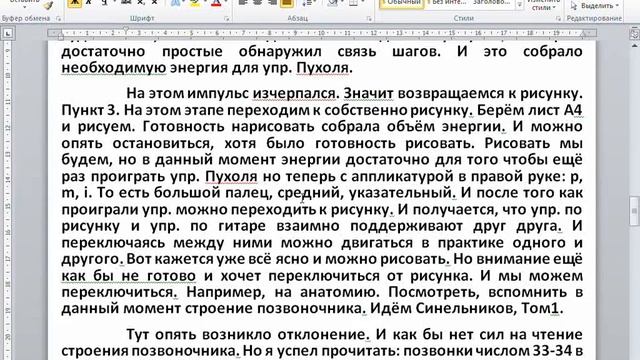Viewport: 640px width, 360px height.
Task: Click the word анатомию
Action: tap(337, 292)
